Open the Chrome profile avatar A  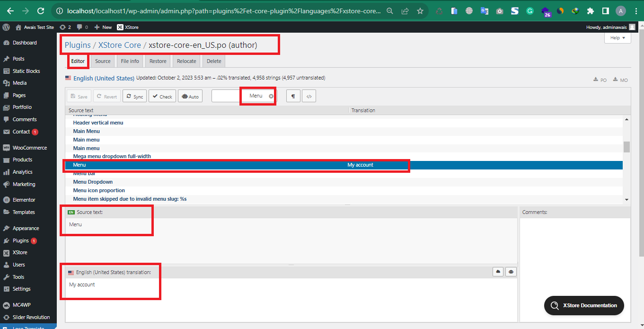coord(621,11)
